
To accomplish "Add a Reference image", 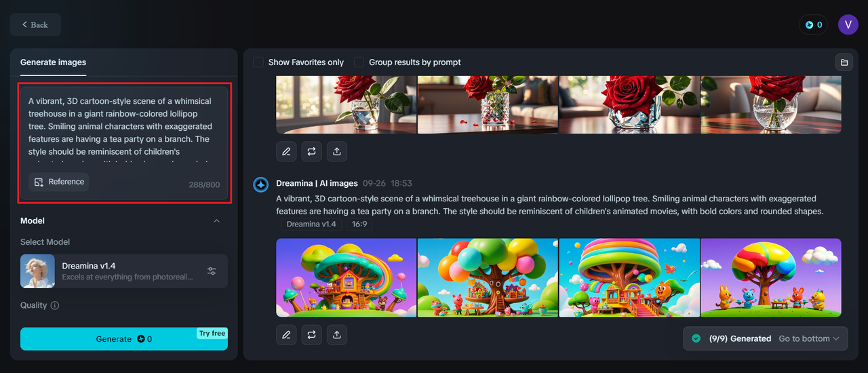I will pos(59,182).
